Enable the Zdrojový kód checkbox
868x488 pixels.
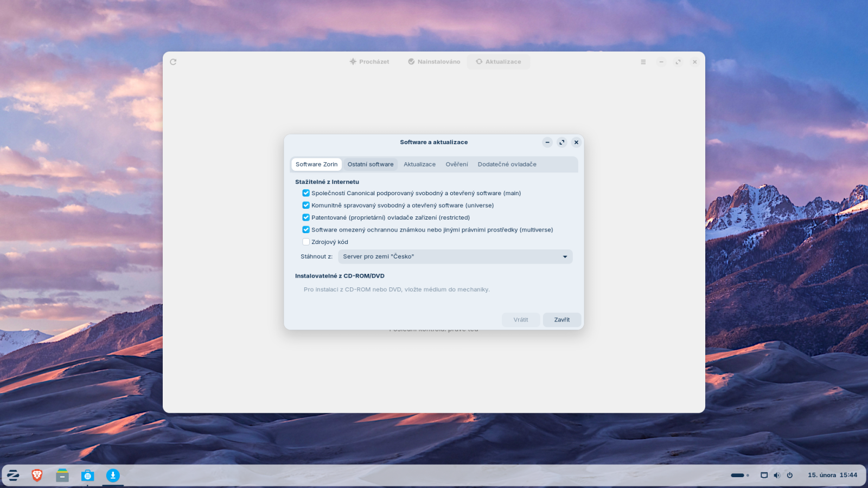[x=306, y=242]
